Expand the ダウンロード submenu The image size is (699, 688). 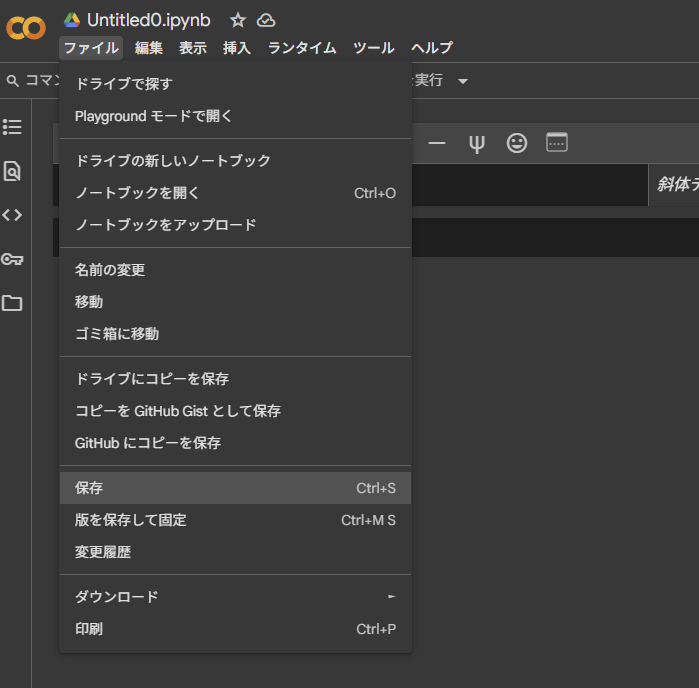[x=235, y=597]
